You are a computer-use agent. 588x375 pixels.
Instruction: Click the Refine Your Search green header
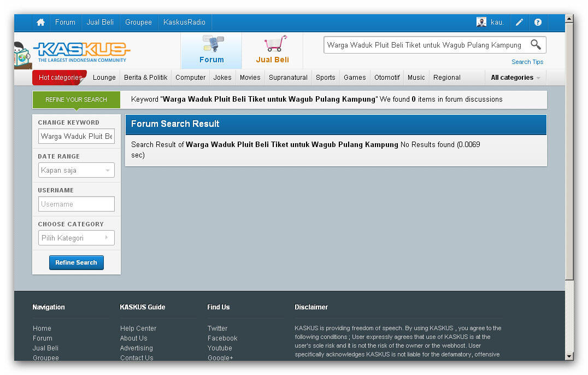click(76, 99)
